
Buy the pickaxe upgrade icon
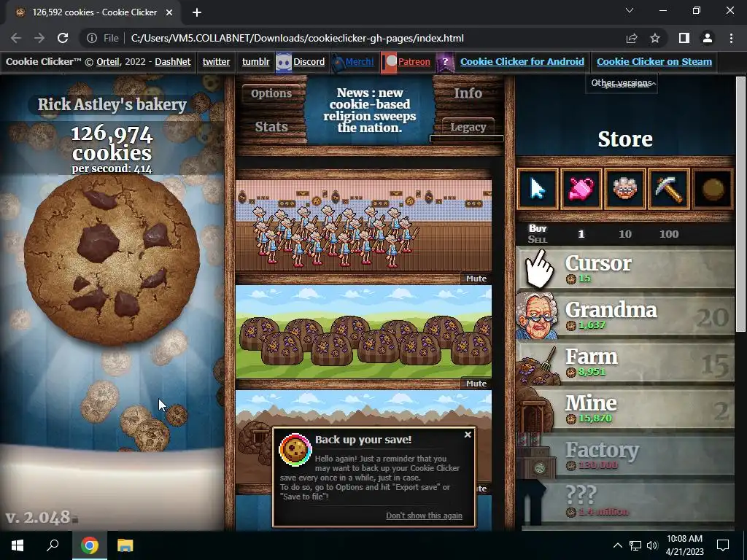pyautogui.click(x=669, y=189)
